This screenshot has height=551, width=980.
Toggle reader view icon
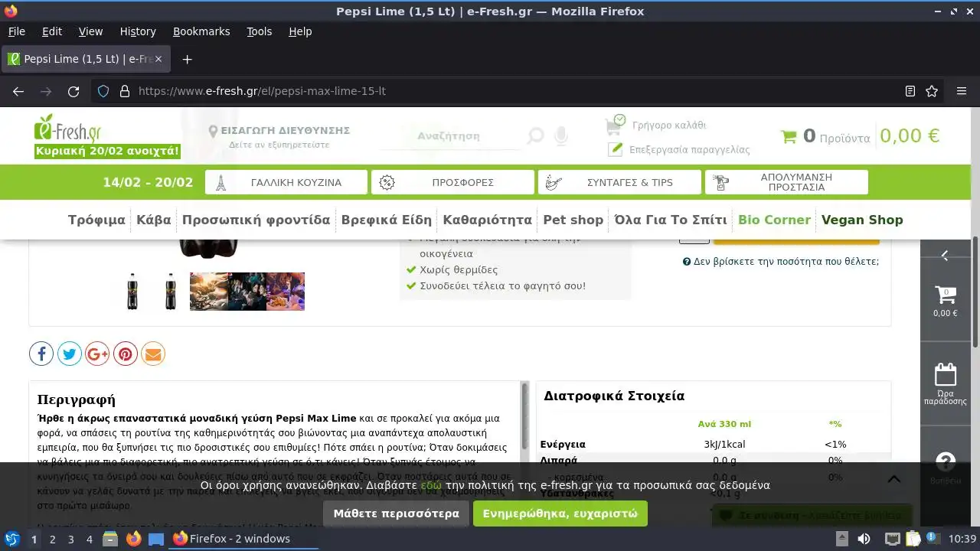point(910,91)
